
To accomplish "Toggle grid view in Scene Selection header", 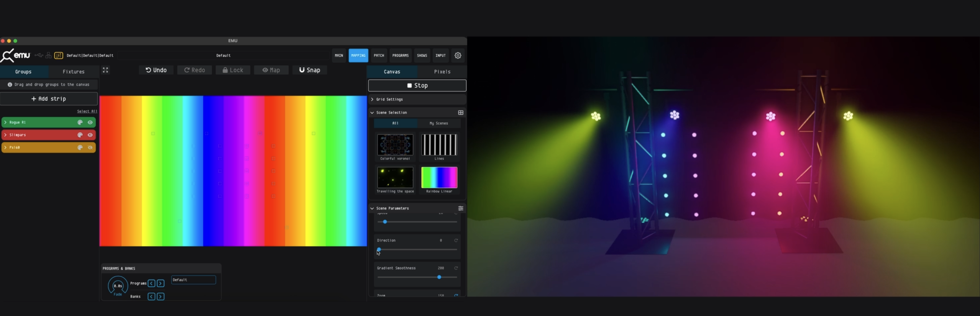I will pos(461,113).
